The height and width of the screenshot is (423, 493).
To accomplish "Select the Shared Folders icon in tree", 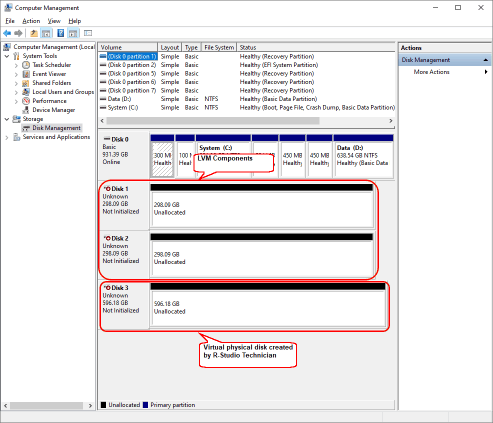I will (26, 83).
